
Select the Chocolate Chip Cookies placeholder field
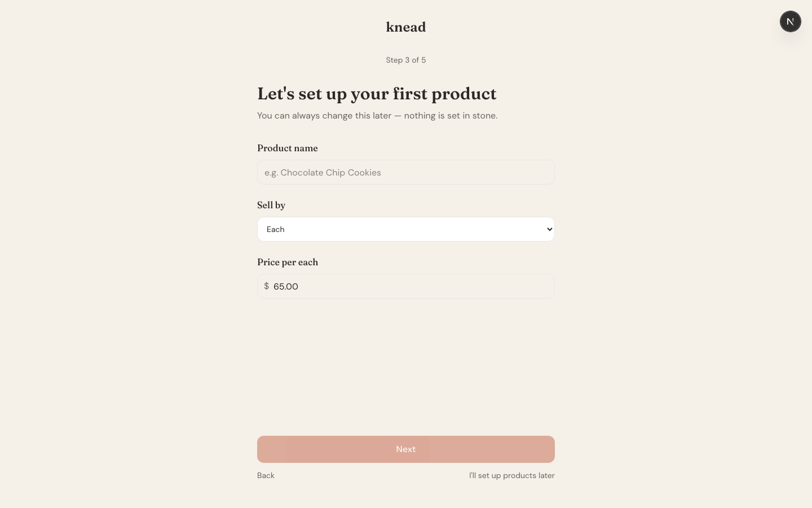406,172
